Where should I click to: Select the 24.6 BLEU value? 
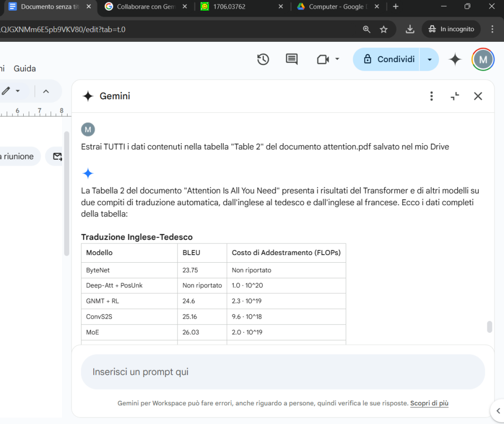point(202,301)
